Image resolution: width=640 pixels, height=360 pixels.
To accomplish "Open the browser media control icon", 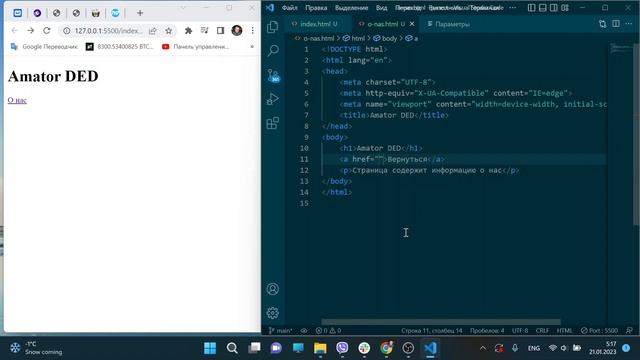I will [x=204, y=31].
